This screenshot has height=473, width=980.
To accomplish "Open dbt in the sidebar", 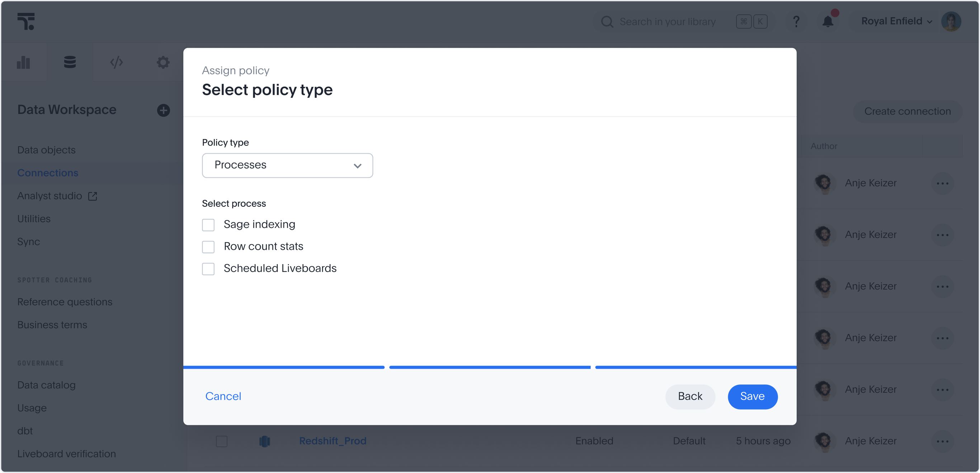I will 25,431.
